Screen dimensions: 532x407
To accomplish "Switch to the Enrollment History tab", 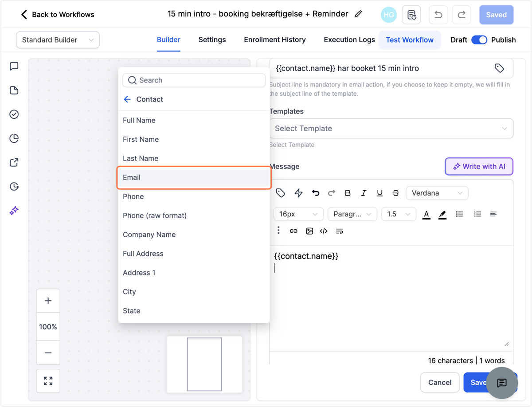I will 275,40.
